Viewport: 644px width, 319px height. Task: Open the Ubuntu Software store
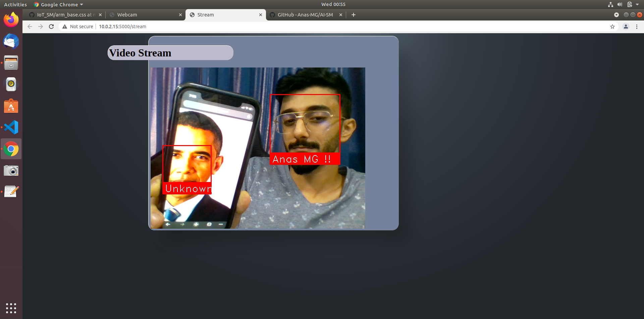pos(11,106)
